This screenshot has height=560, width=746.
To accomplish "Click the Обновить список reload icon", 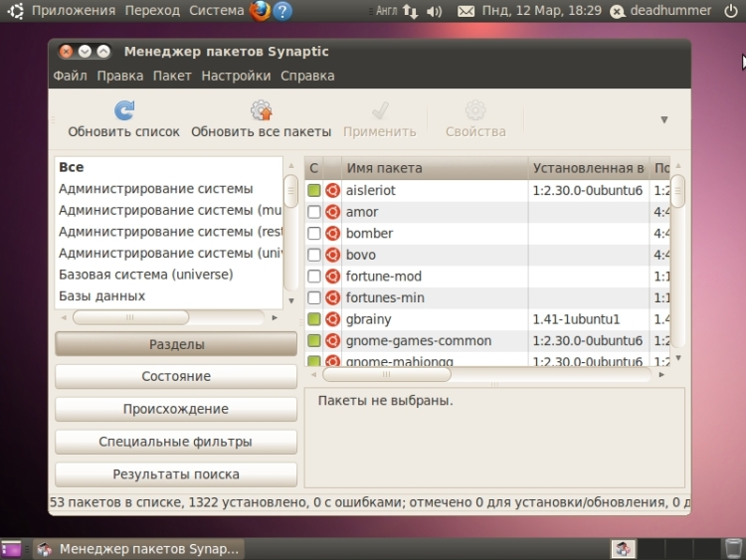I will (124, 110).
